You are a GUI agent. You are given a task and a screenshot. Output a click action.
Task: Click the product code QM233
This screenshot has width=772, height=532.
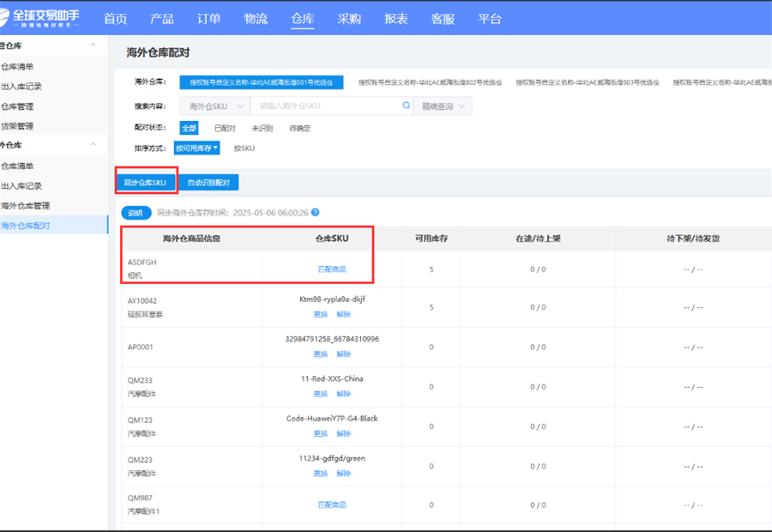[x=140, y=380]
